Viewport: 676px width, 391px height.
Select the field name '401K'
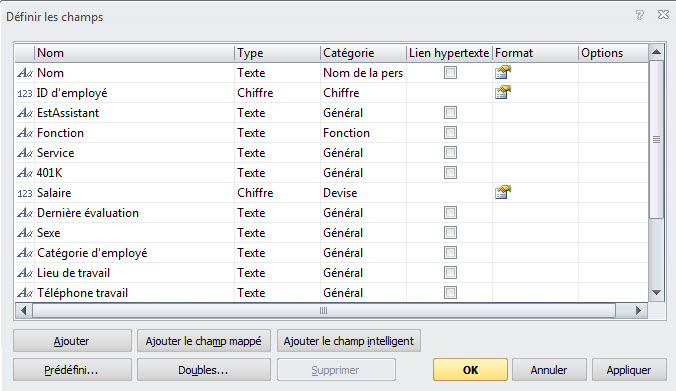coord(50,173)
